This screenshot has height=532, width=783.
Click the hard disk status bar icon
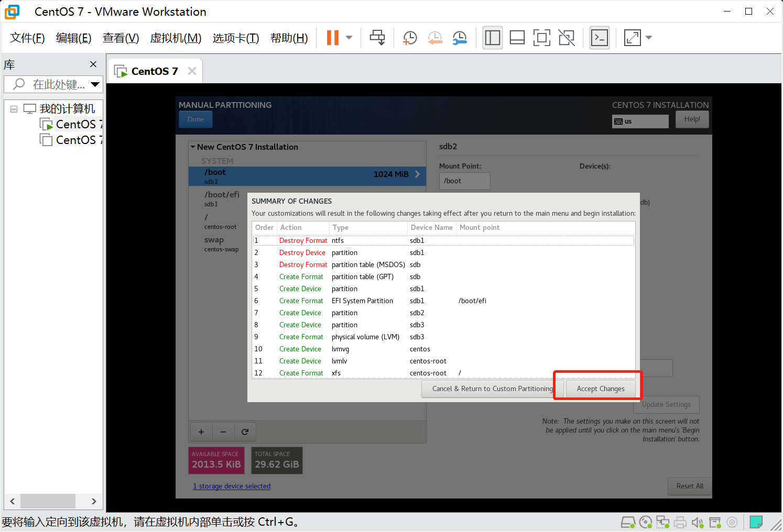(x=628, y=522)
